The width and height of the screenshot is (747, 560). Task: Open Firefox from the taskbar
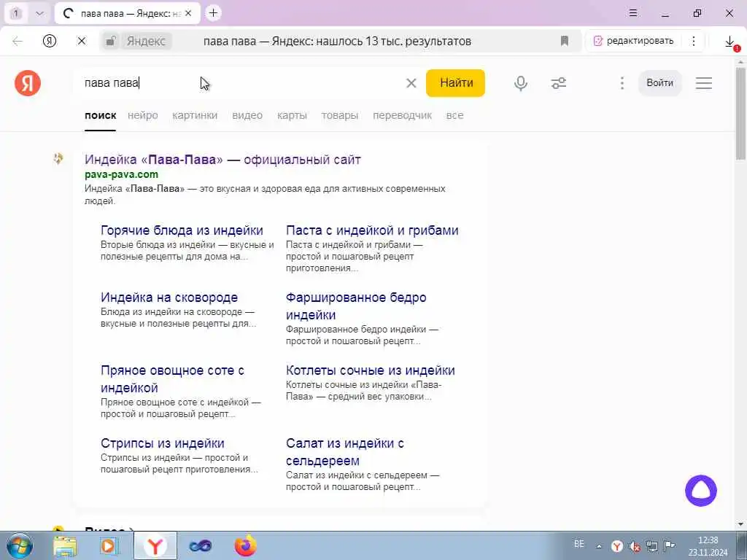(245, 545)
